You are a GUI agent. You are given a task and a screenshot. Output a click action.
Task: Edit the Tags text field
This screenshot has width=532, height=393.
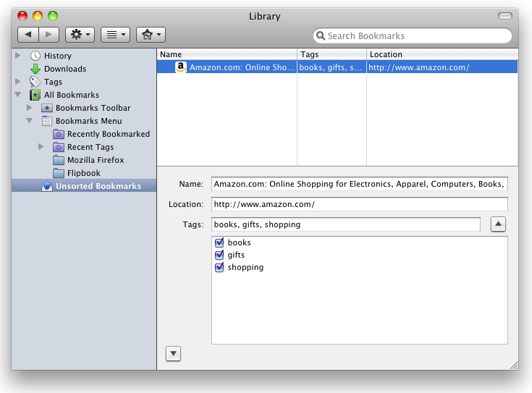coord(346,224)
